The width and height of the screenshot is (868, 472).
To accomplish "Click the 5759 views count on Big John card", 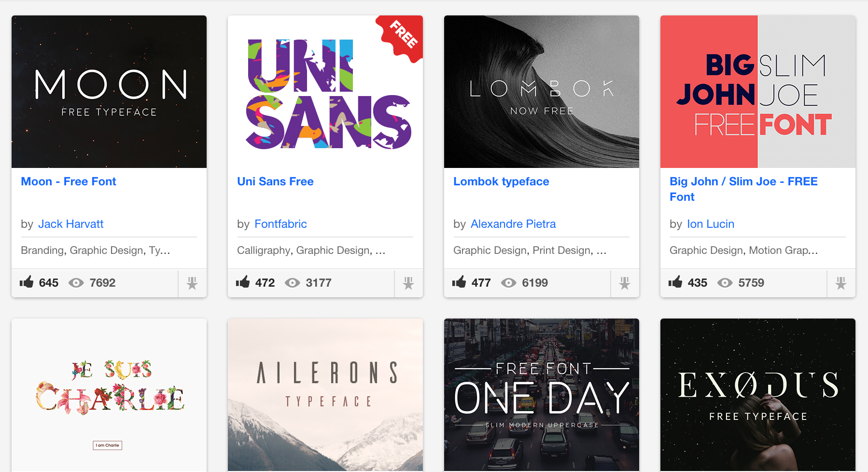I will (x=751, y=283).
